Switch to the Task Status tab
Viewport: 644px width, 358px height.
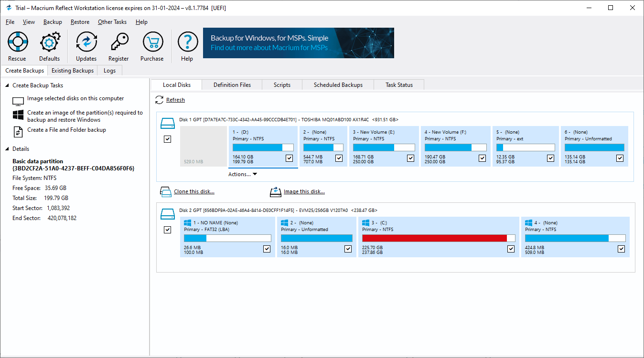point(399,85)
